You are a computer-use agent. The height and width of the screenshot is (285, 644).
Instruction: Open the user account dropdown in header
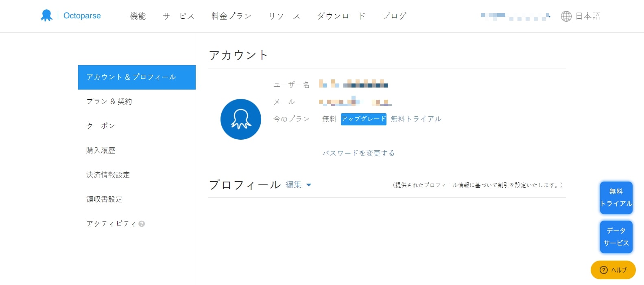[515, 16]
